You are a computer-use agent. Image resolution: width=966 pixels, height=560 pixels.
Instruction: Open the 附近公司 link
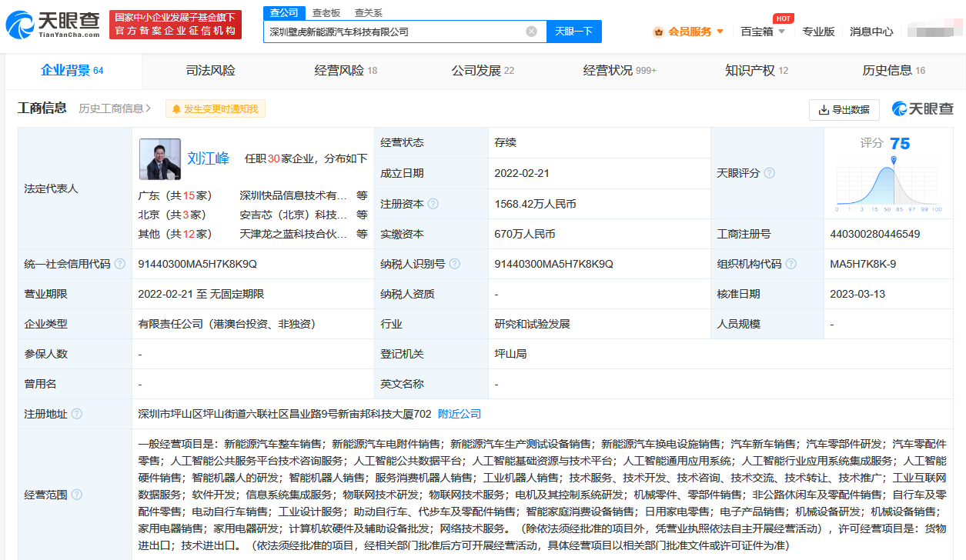coord(460,414)
